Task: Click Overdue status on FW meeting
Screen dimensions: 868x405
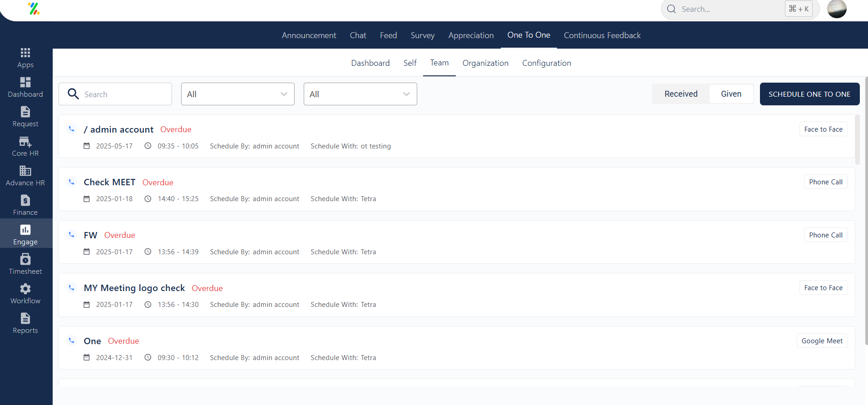Action: click(x=120, y=235)
